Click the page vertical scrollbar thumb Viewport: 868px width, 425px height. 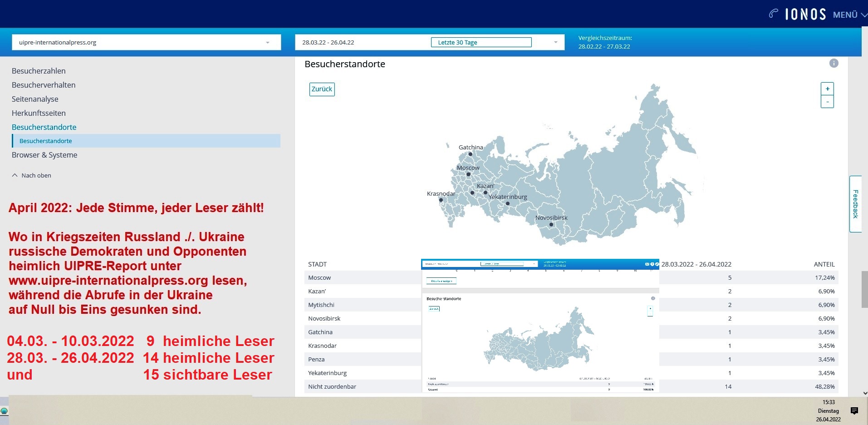pos(864,289)
